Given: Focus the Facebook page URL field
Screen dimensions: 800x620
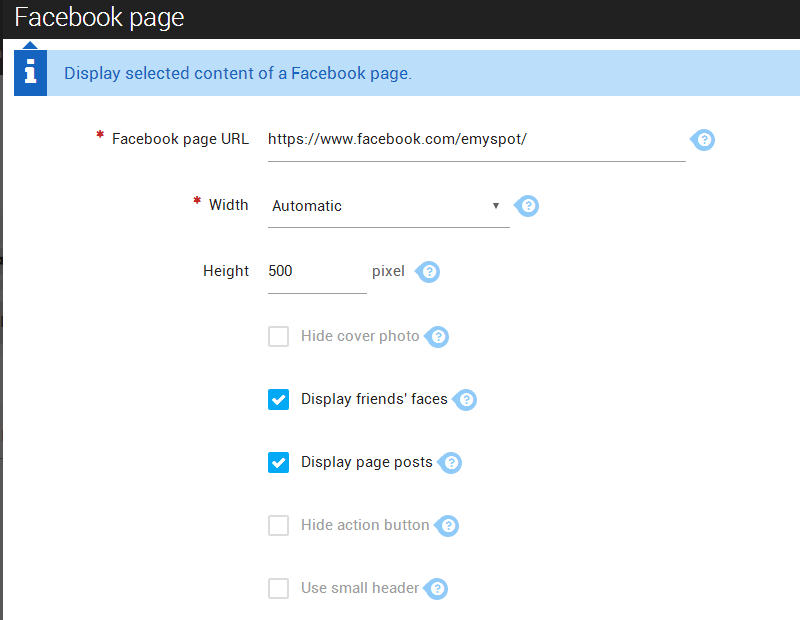Looking at the screenshot, I should (x=477, y=140).
